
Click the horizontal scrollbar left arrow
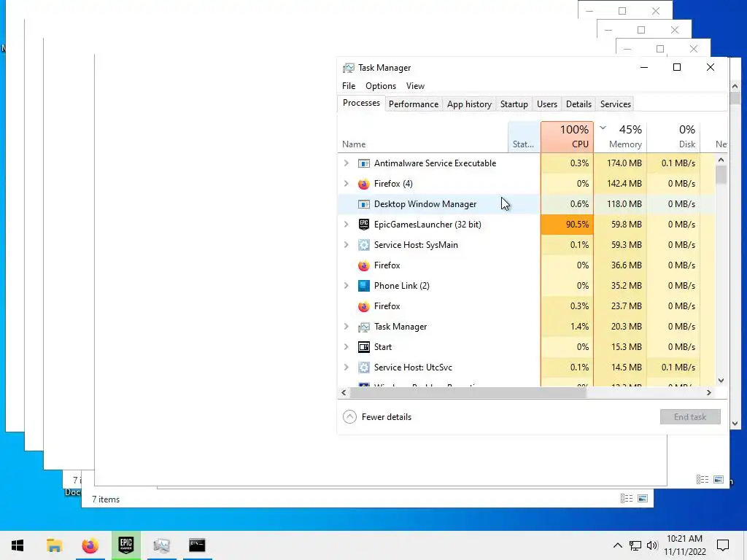pyautogui.click(x=344, y=393)
